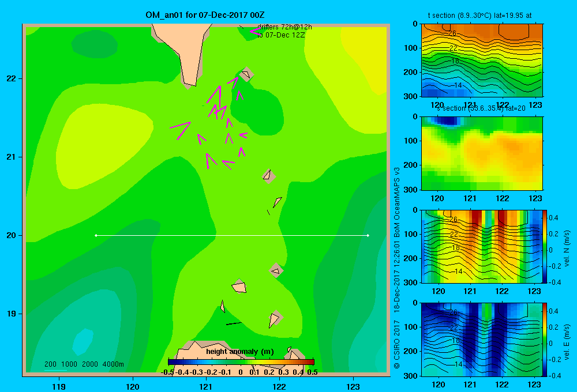Click the '14' contour label in temperature section
This screenshot has height=392, width=577.
[x=458, y=85]
